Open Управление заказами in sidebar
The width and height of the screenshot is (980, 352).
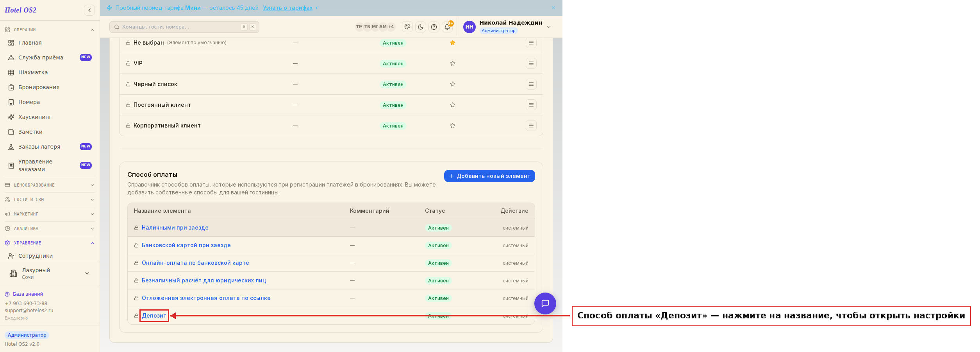[x=50, y=165]
